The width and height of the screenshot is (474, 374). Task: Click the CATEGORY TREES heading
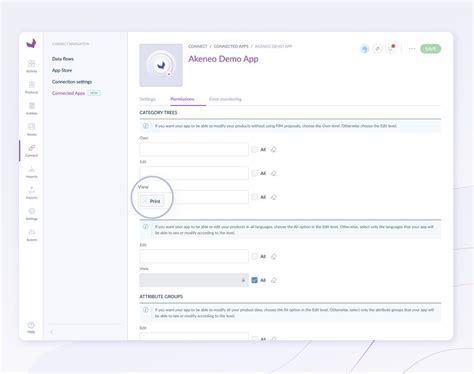point(158,113)
